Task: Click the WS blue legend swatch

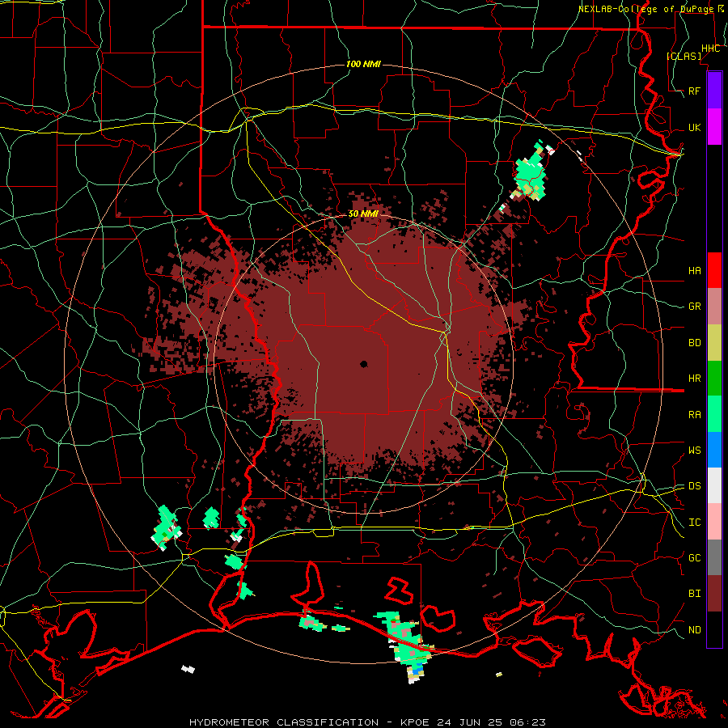Action: coord(714,450)
